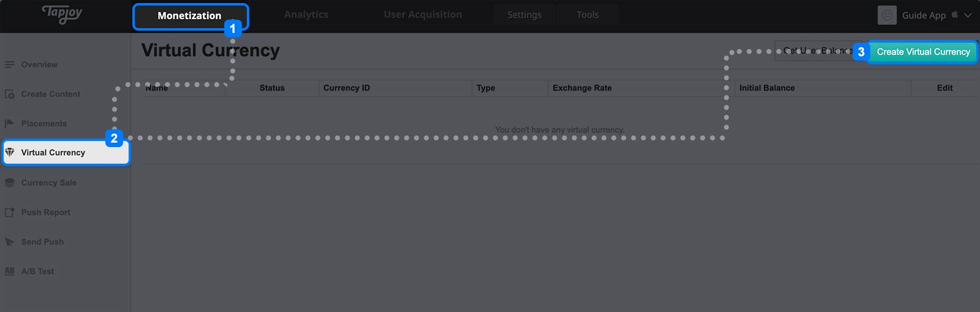
Task: Open the Settings menu
Action: coord(524,15)
